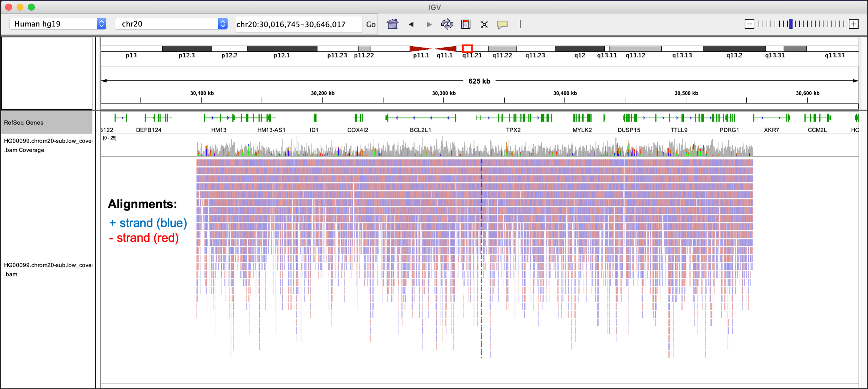The image size is (868, 389).
Task: Click the blue zoom slider handle
Action: point(791,24)
